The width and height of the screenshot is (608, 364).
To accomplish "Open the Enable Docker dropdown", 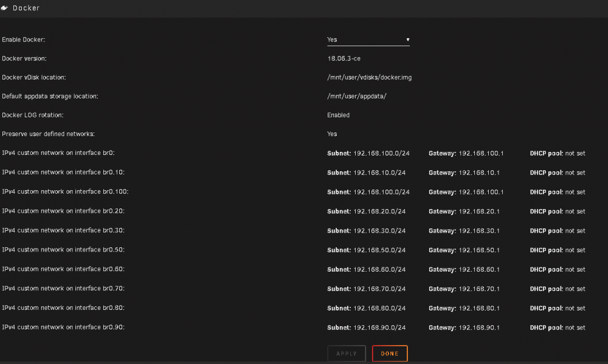I will coord(368,39).
